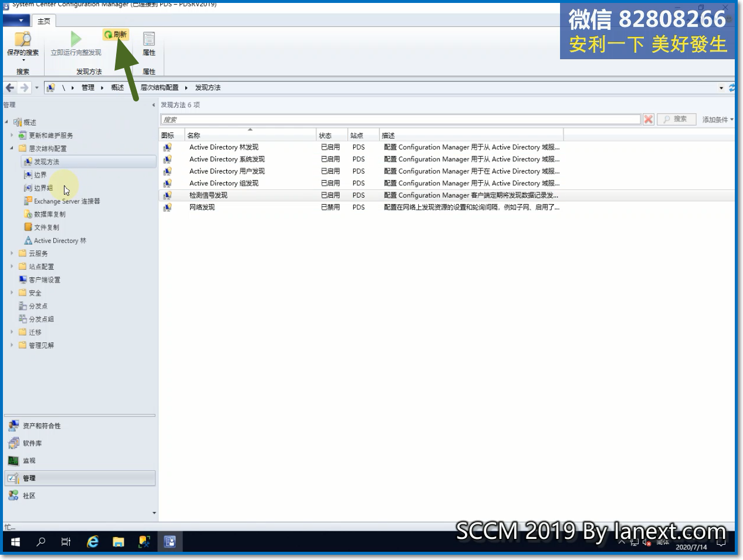Collapse the 概述 tree node
Image resolution: width=743 pixels, height=560 pixels.
[6, 122]
